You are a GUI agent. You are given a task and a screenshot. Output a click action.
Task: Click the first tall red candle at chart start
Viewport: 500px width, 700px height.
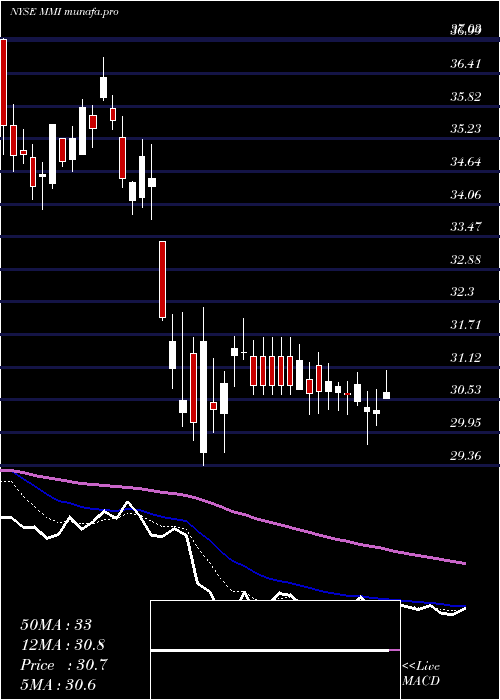[x=4, y=83]
